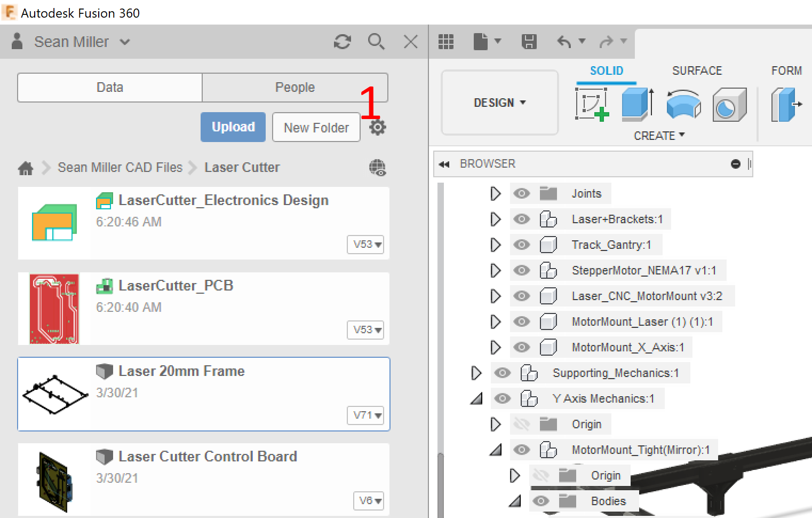Viewport: 812px width, 518px height.
Task: Select the FORM ribbon tab
Action: click(786, 70)
